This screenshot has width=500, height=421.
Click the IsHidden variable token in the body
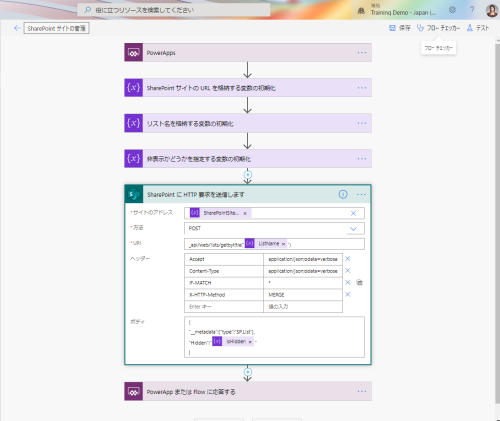coord(233,342)
